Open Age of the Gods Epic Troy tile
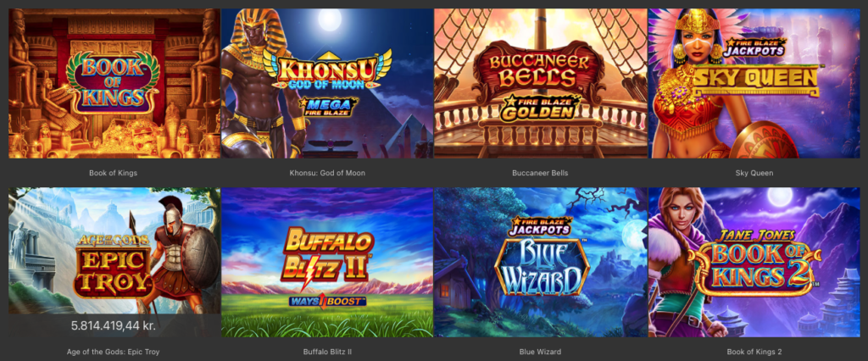The width and height of the screenshot is (868, 361). [114, 262]
